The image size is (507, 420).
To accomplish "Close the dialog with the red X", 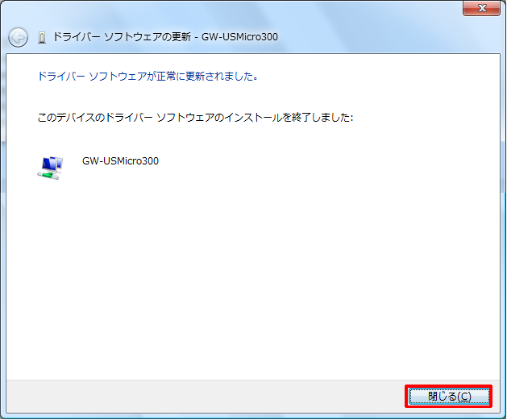I will point(482,8).
